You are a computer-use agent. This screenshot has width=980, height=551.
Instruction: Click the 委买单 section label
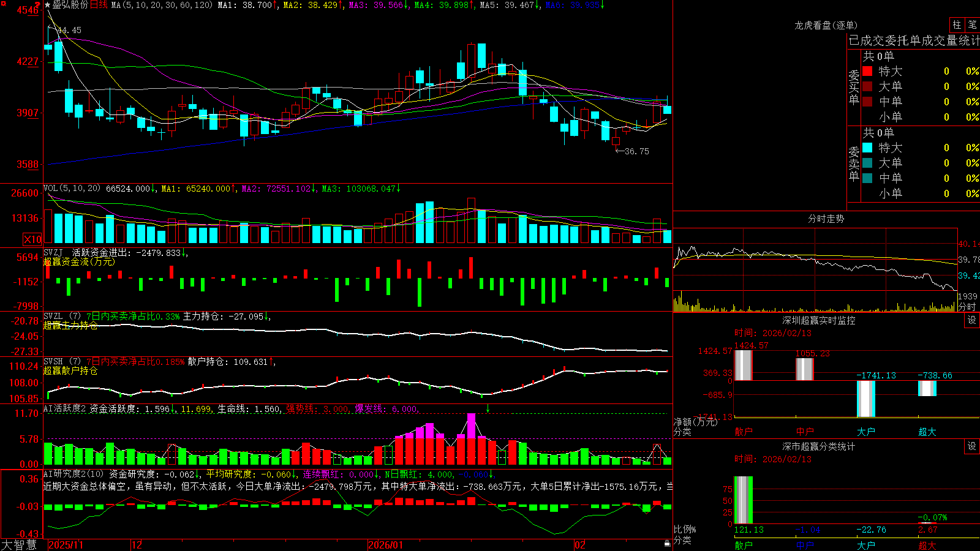coord(854,87)
